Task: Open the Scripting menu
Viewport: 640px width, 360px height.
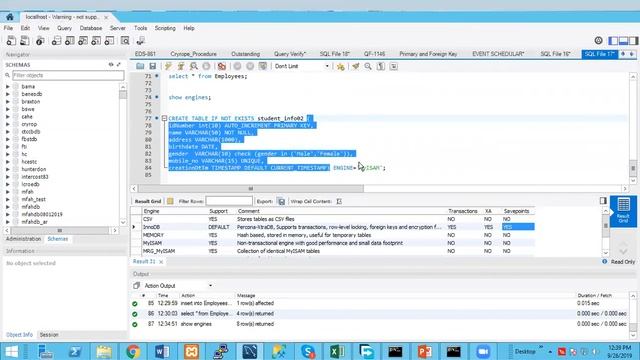Action: pos(165,28)
